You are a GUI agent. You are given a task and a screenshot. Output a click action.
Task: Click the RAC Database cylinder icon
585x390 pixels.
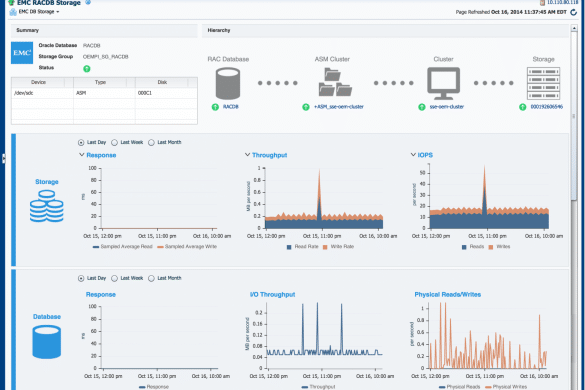tap(228, 83)
